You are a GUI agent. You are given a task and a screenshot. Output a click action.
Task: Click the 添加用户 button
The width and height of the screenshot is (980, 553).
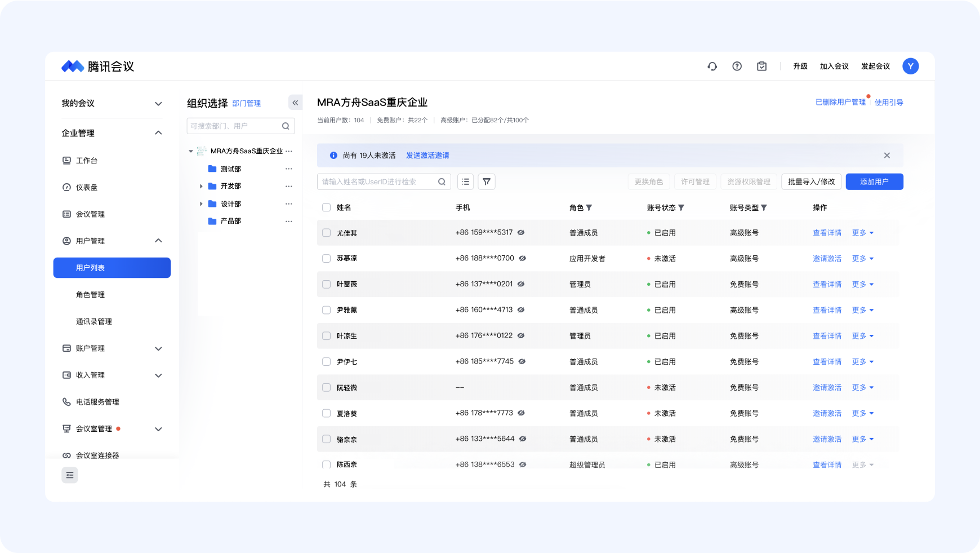tap(874, 182)
